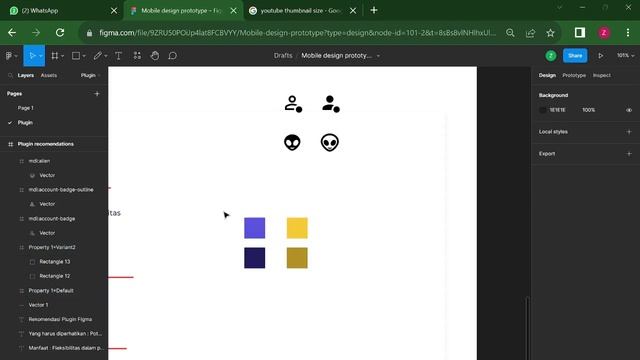640x360 pixels.
Task: Click the search icon in Layers panel
Action: pos(11,75)
